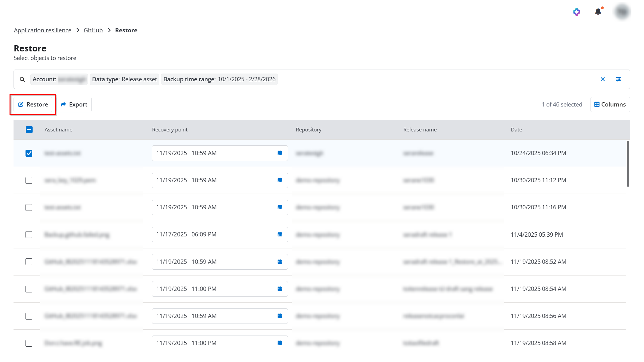Go to Application resilience breadcrumb
Screen dimensions: 644x362
(x=42, y=30)
